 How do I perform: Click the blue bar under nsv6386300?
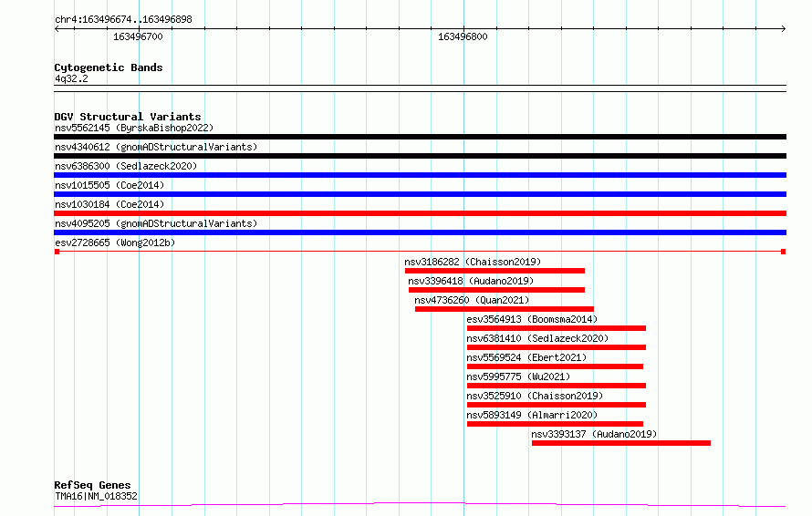coord(420,175)
